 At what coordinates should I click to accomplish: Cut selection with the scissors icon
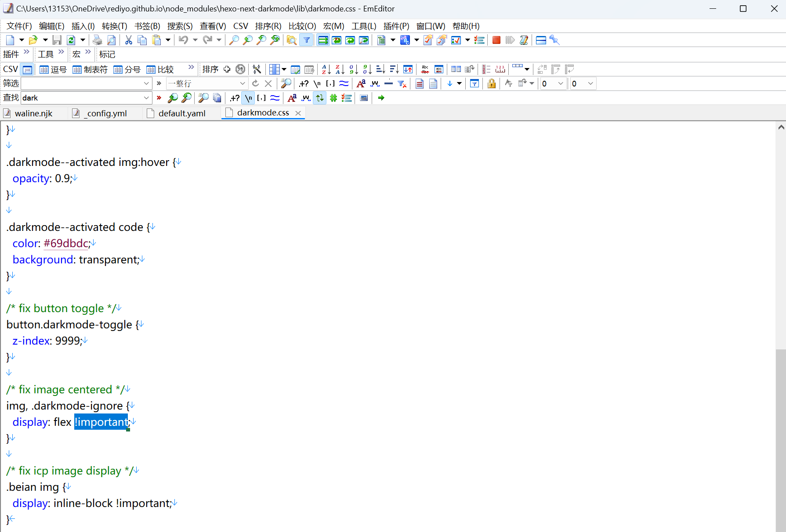pos(129,40)
